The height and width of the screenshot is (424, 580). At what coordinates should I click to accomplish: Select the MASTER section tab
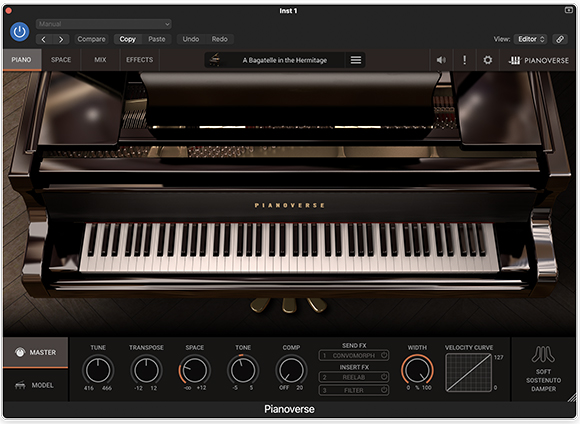(36, 353)
